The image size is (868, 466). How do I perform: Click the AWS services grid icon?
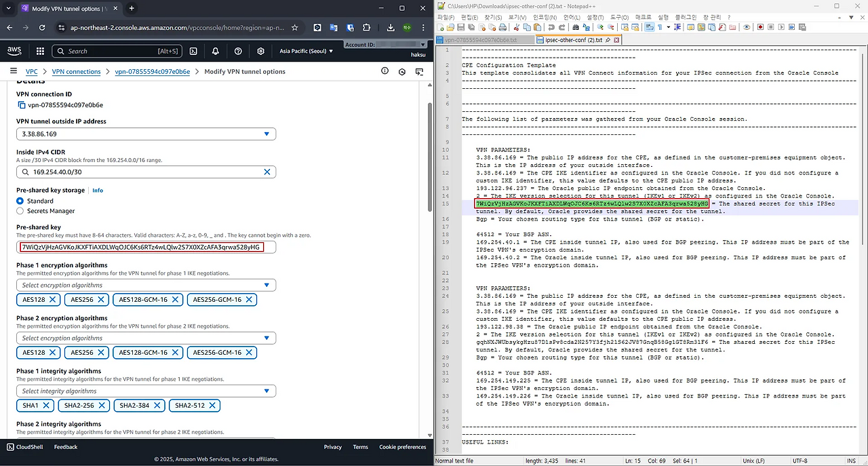(x=40, y=51)
